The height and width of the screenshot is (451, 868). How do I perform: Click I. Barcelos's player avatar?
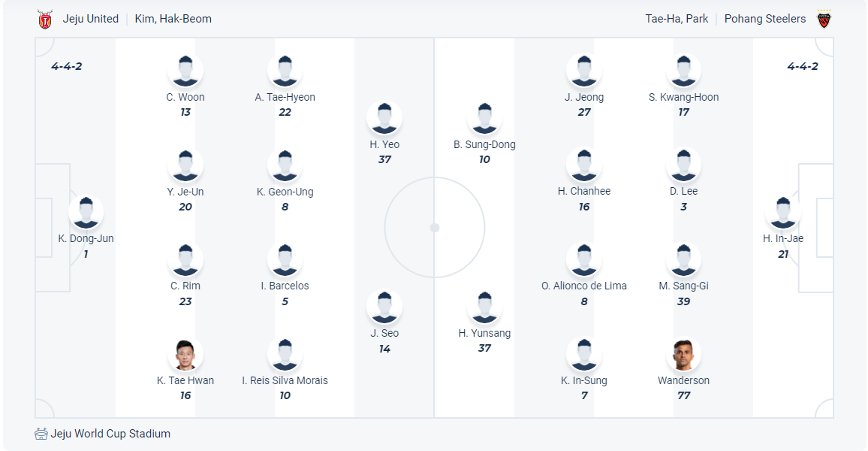(x=285, y=260)
